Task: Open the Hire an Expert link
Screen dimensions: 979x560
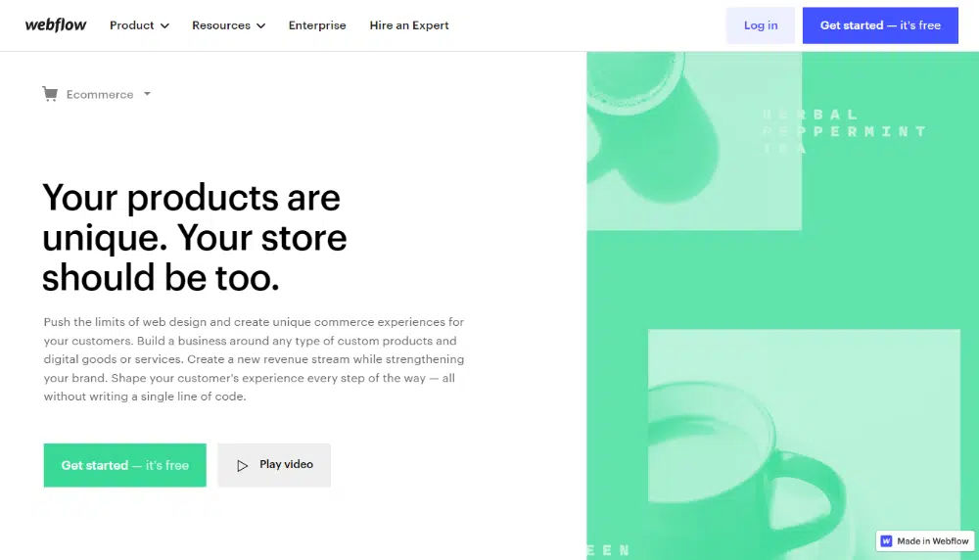Action: coord(409,25)
